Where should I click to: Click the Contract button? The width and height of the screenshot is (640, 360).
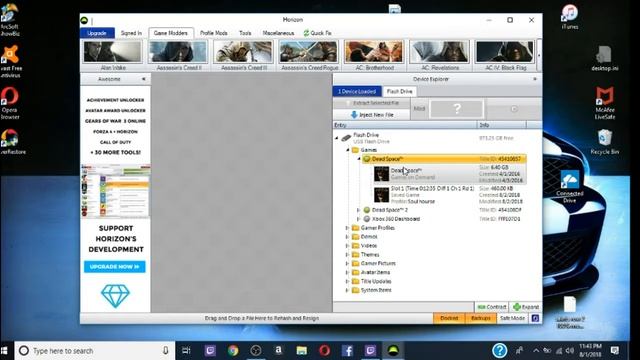click(492, 307)
